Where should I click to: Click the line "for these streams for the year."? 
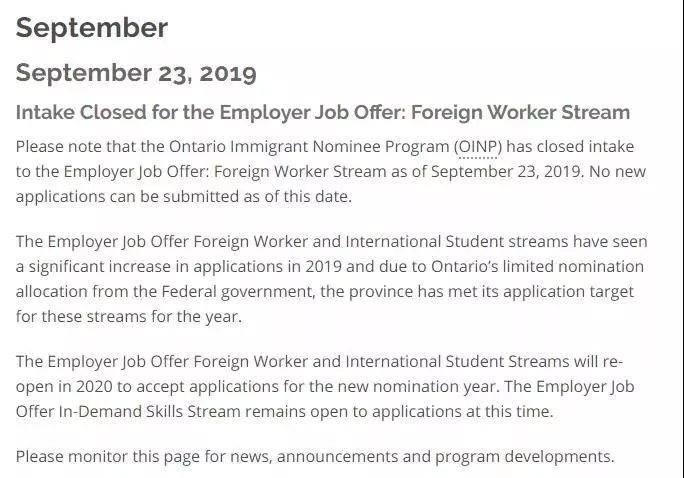[x=129, y=317]
